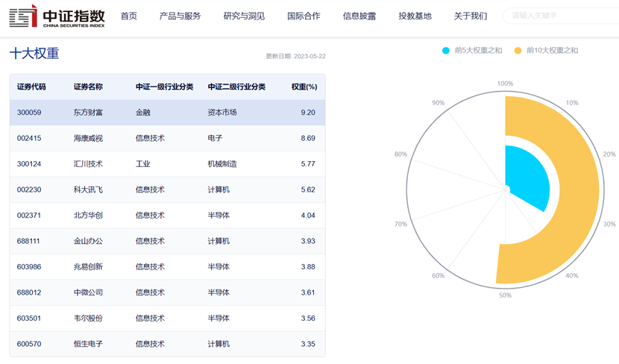The image size is (619, 364).
Task: Open the 首页 menu item
Action: 129,16
